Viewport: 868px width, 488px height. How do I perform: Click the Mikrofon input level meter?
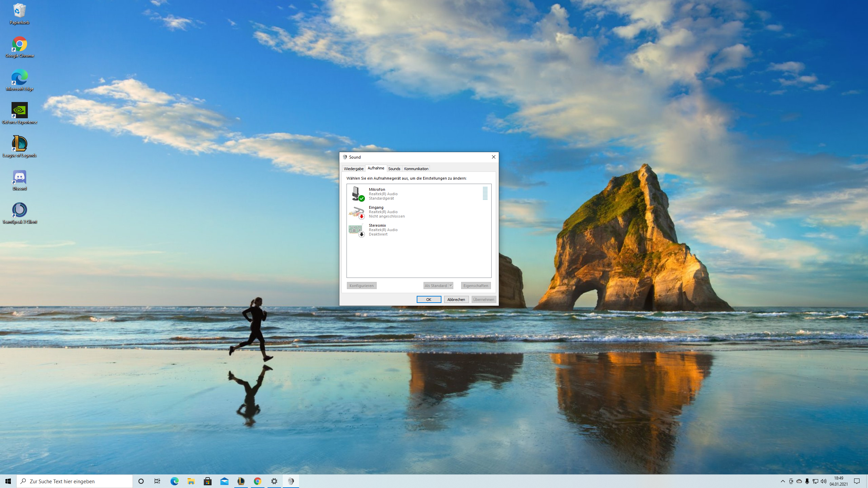click(x=485, y=194)
